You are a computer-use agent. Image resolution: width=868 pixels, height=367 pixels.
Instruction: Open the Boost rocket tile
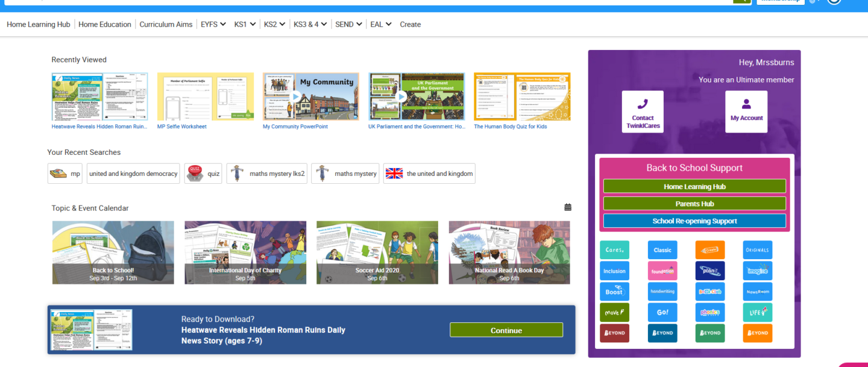614,292
